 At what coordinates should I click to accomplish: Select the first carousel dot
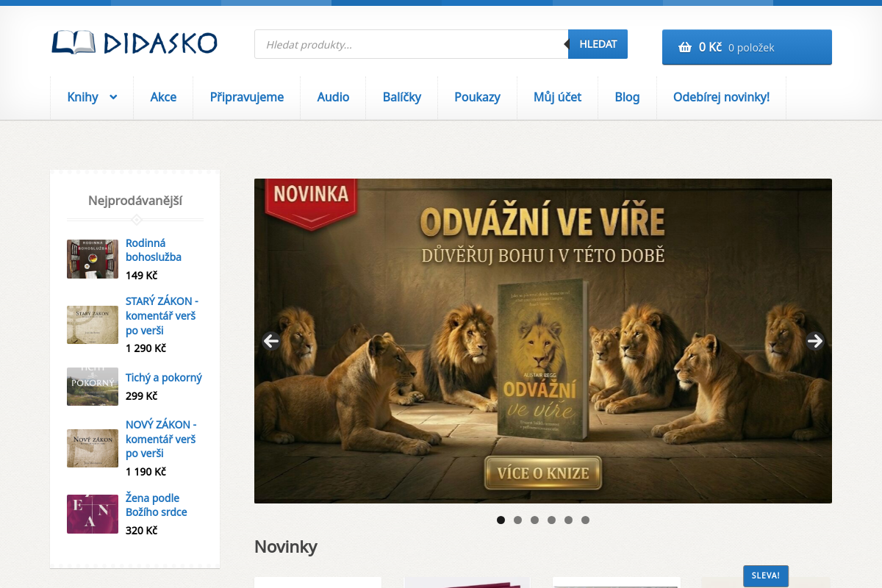click(x=501, y=520)
